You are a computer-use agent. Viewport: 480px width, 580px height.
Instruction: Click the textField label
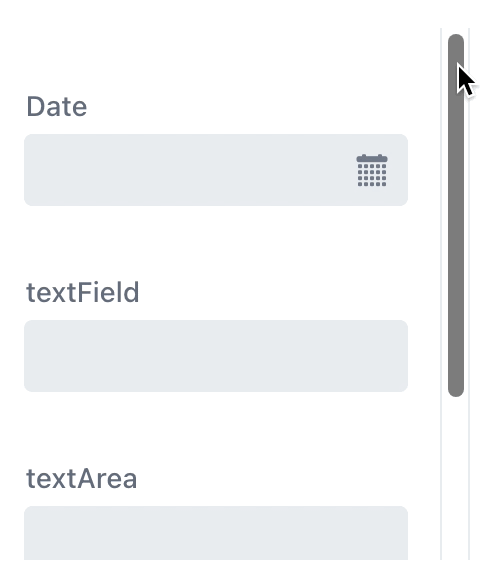pyautogui.click(x=82, y=292)
